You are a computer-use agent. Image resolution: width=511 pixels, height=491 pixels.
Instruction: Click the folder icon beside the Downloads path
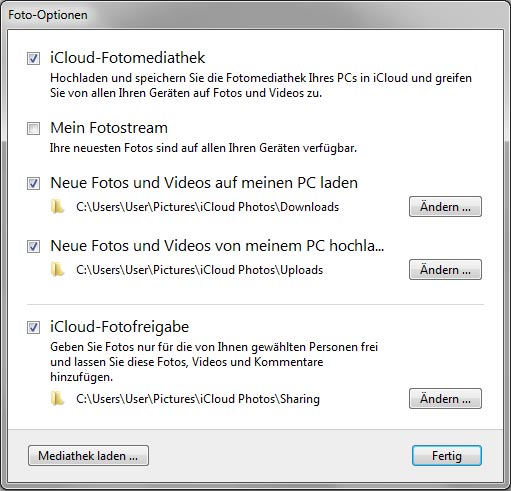tap(57, 207)
